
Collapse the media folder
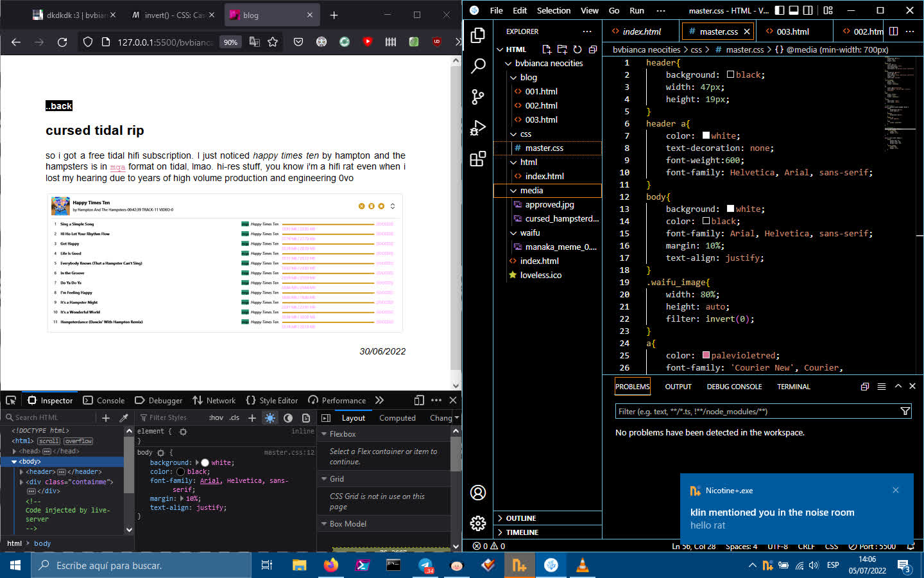click(547, 190)
